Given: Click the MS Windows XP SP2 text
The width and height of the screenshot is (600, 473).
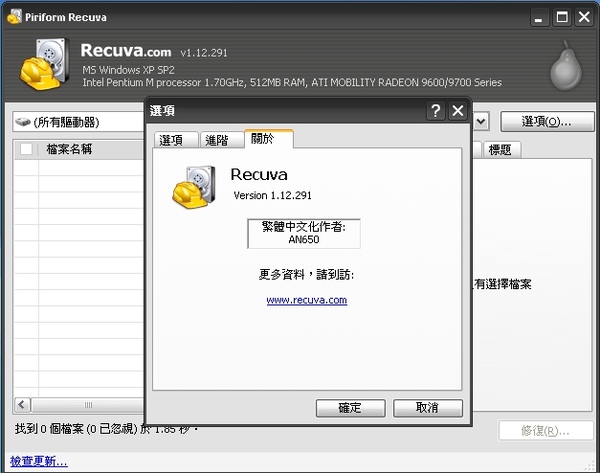Looking at the screenshot, I should tap(129, 70).
